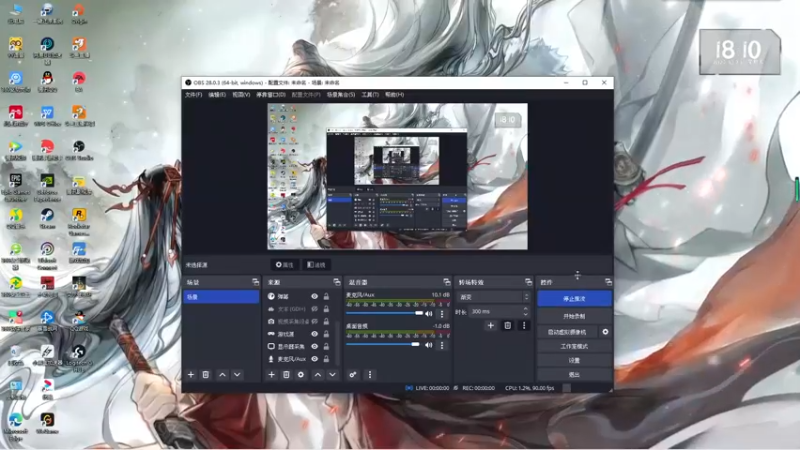Move the scene up in the Scenes panel
This screenshot has height=450, width=800.
point(222,374)
